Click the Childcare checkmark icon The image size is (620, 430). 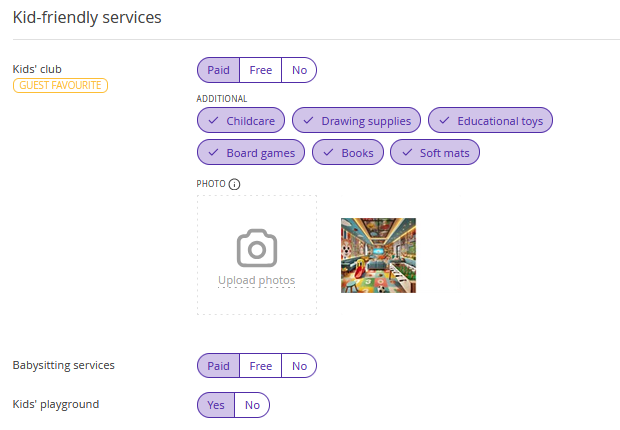(x=214, y=121)
